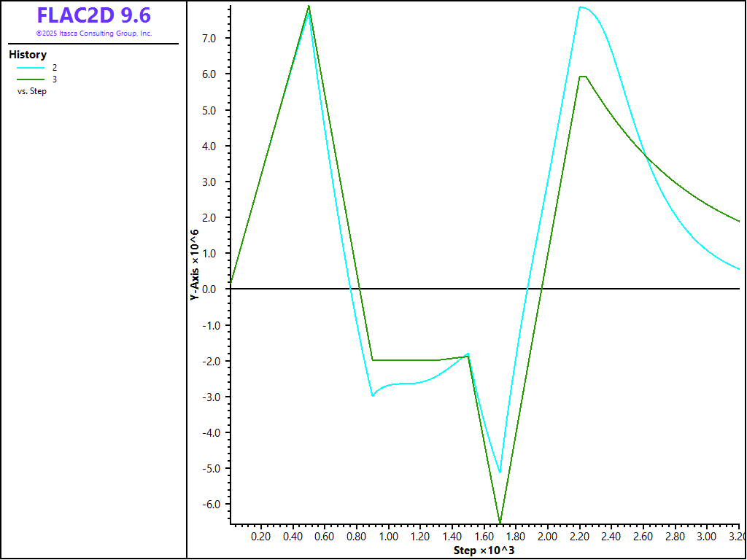Select legend label 2
The width and height of the screenshot is (747, 560).
point(55,67)
